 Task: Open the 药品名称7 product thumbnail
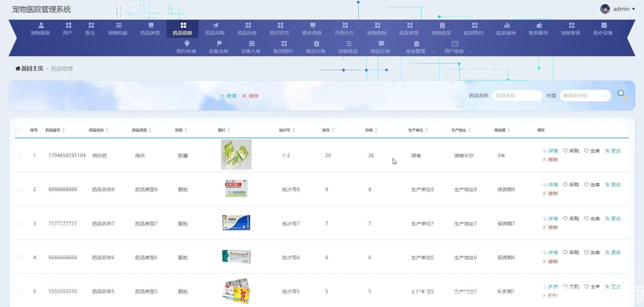[236, 223]
